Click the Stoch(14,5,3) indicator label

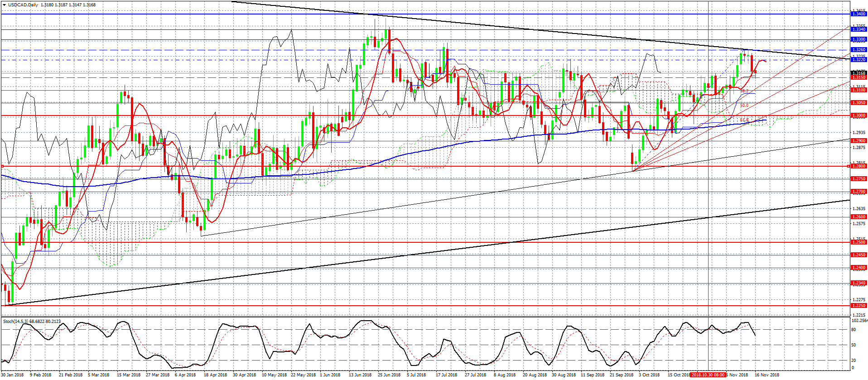(32, 322)
